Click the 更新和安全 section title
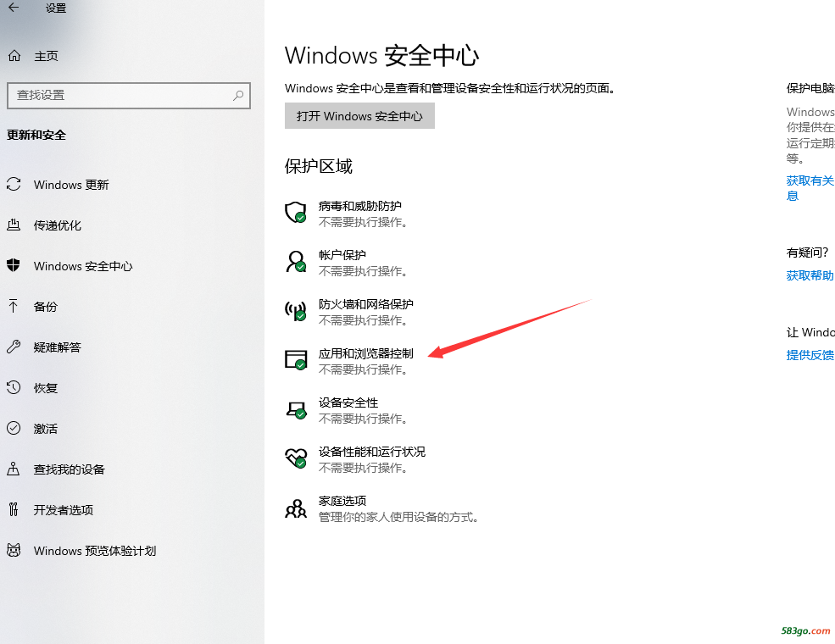This screenshot has height=644, width=835. 36,136
